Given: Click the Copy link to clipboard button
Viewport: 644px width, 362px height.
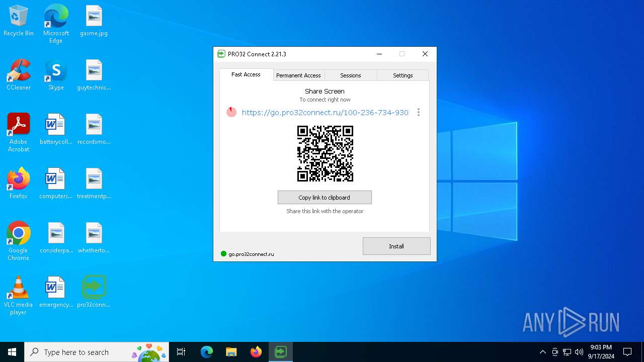Looking at the screenshot, I should coord(325,198).
